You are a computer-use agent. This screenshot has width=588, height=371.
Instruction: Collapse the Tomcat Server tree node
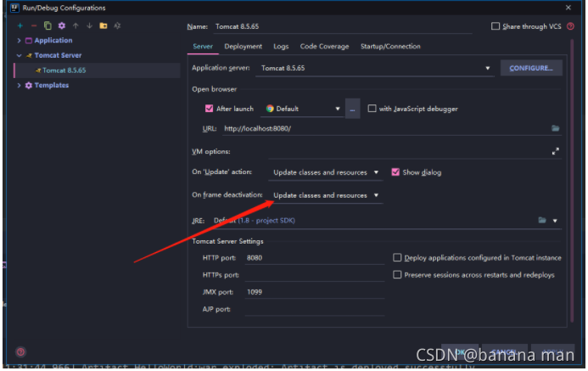point(19,55)
